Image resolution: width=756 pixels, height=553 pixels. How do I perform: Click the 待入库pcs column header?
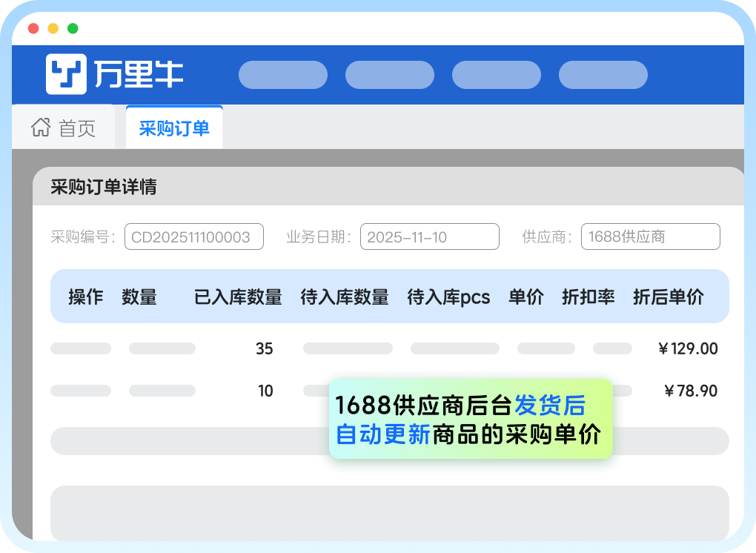[x=448, y=297]
